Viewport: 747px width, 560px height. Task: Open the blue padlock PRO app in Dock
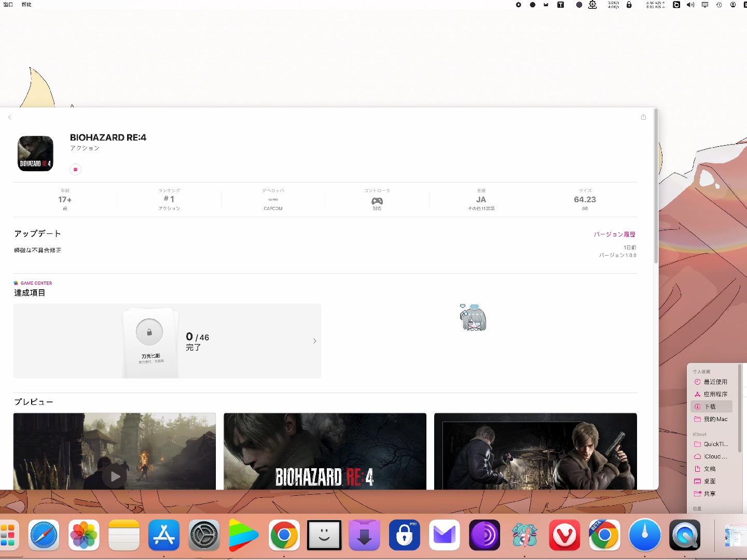tap(405, 535)
